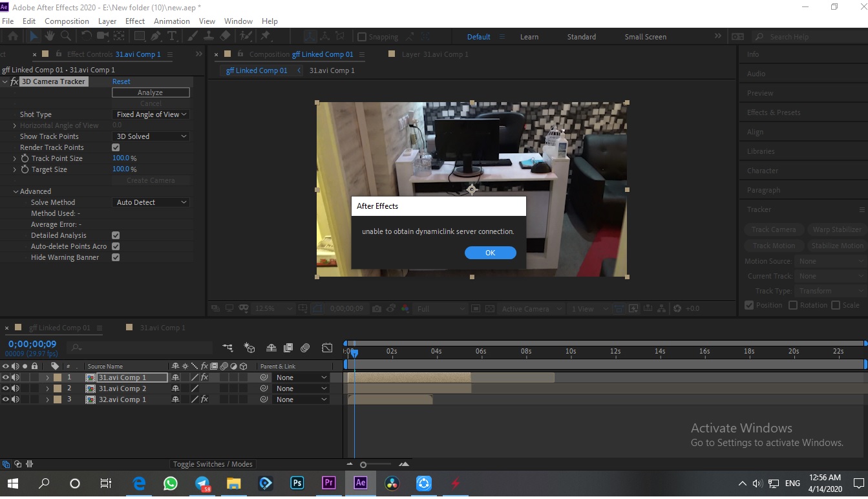
Task: Uncheck Hide Warning Banner
Action: pyautogui.click(x=116, y=257)
